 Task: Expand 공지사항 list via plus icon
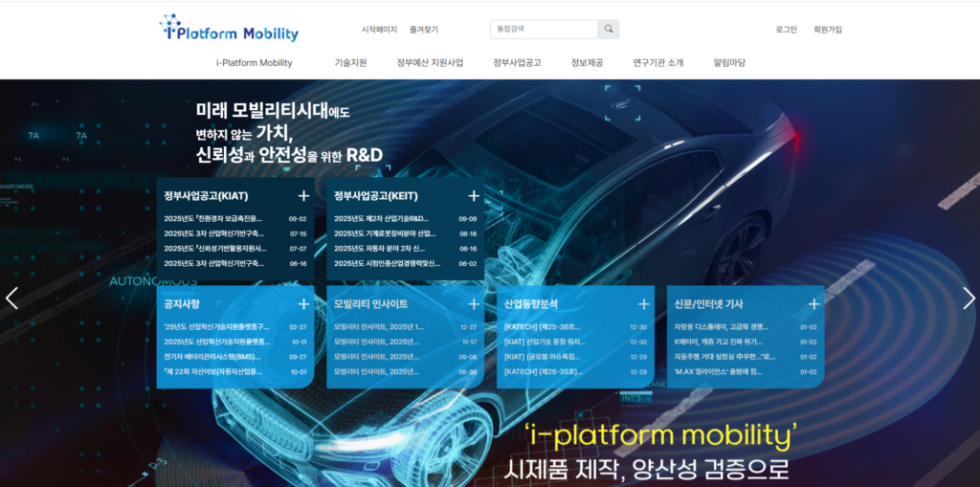tap(303, 304)
